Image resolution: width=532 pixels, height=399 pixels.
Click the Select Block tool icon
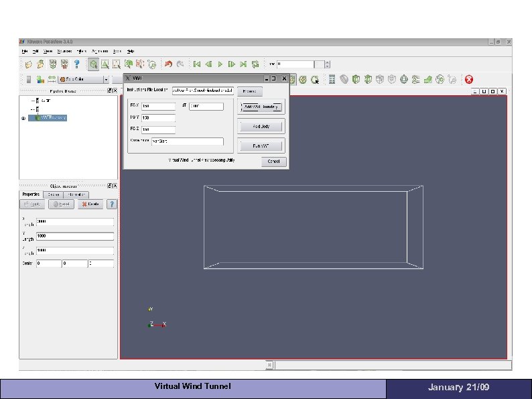(x=151, y=64)
